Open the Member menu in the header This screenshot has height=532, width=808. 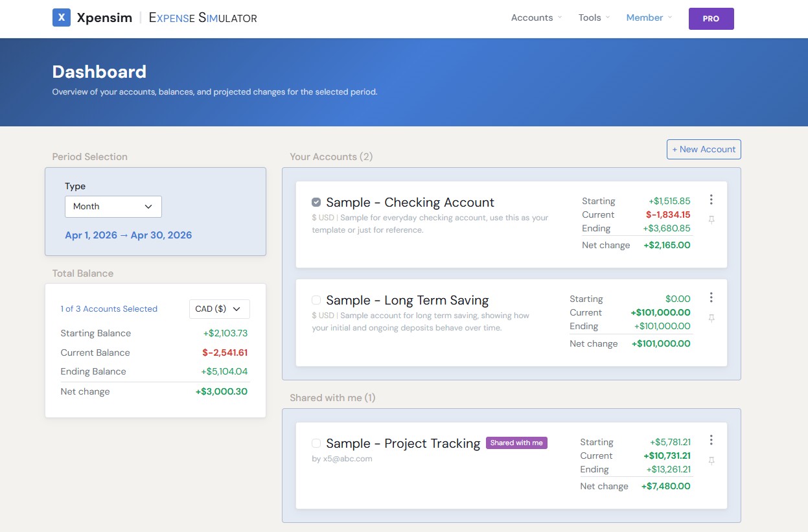(x=649, y=17)
